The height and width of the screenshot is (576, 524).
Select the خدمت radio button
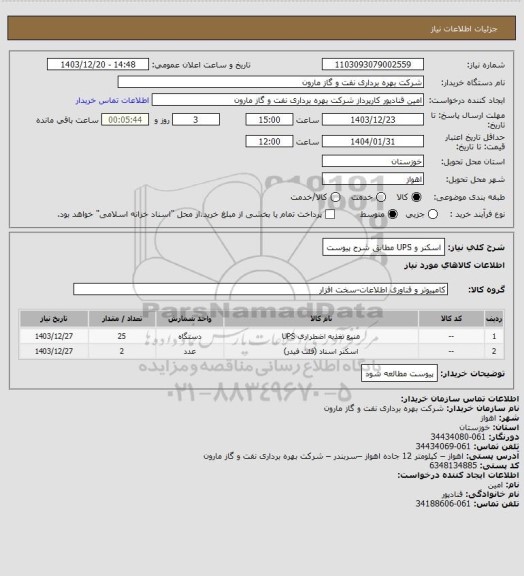click(381, 197)
